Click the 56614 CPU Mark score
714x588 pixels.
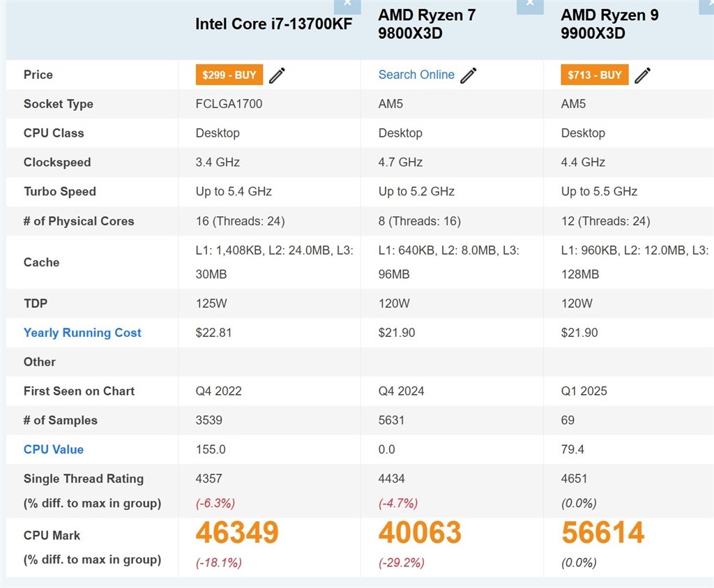pyautogui.click(x=602, y=533)
